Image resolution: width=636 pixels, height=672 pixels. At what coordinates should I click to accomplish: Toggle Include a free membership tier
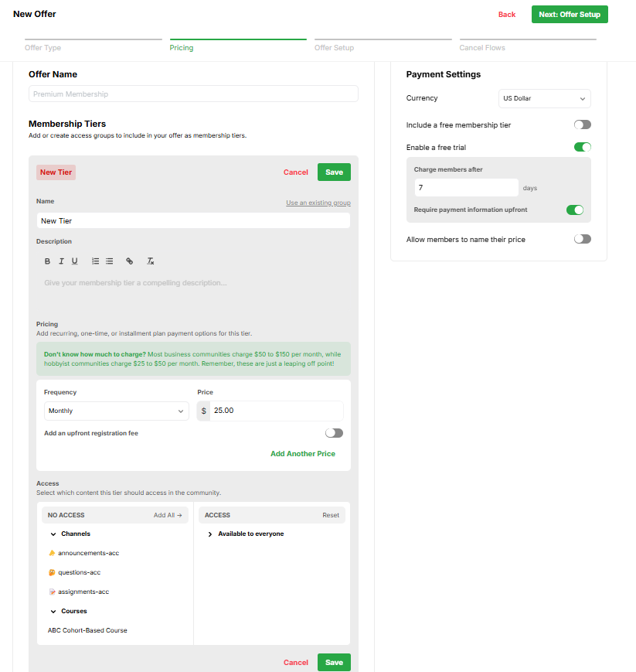point(583,125)
